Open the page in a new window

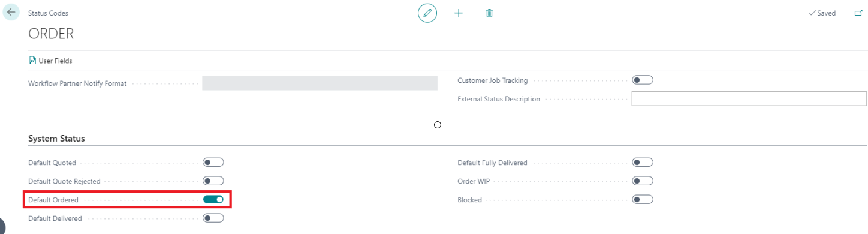858,13
